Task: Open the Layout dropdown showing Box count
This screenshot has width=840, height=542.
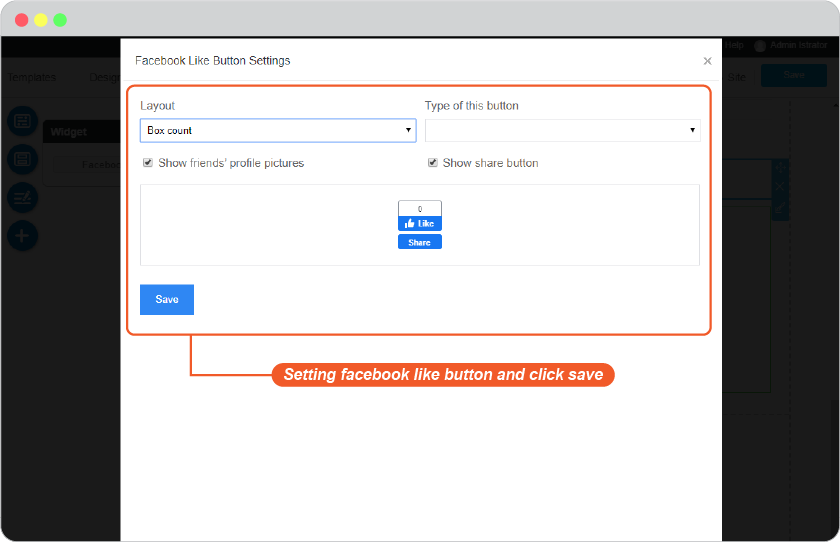Action: pyautogui.click(x=278, y=131)
